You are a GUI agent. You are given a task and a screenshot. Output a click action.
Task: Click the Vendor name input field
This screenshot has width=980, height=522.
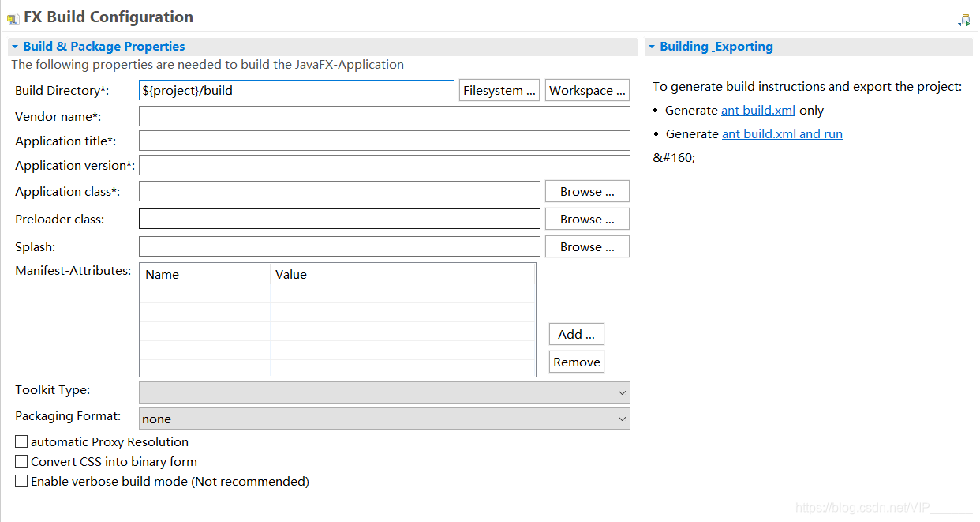(x=384, y=116)
